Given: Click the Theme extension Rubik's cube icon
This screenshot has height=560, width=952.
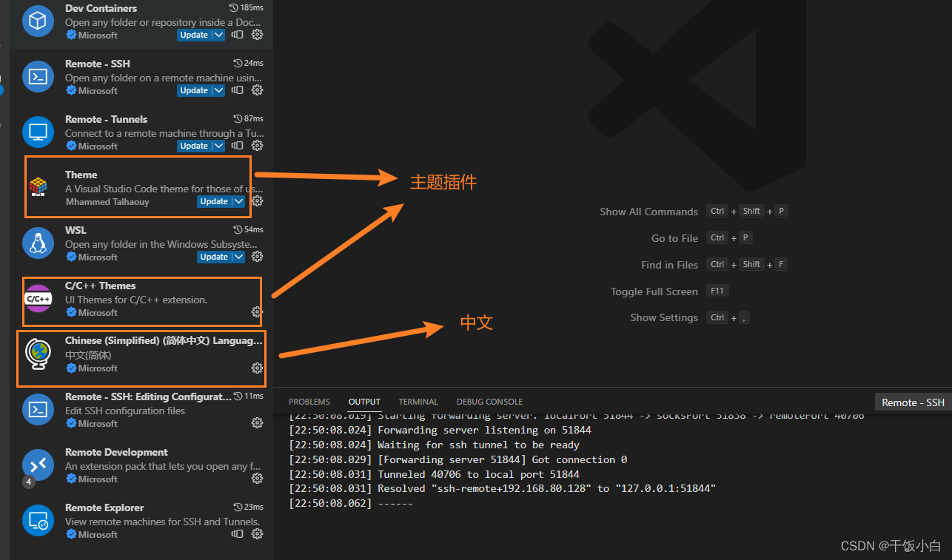Looking at the screenshot, I should pyautogui.click(x=38, y=187).
